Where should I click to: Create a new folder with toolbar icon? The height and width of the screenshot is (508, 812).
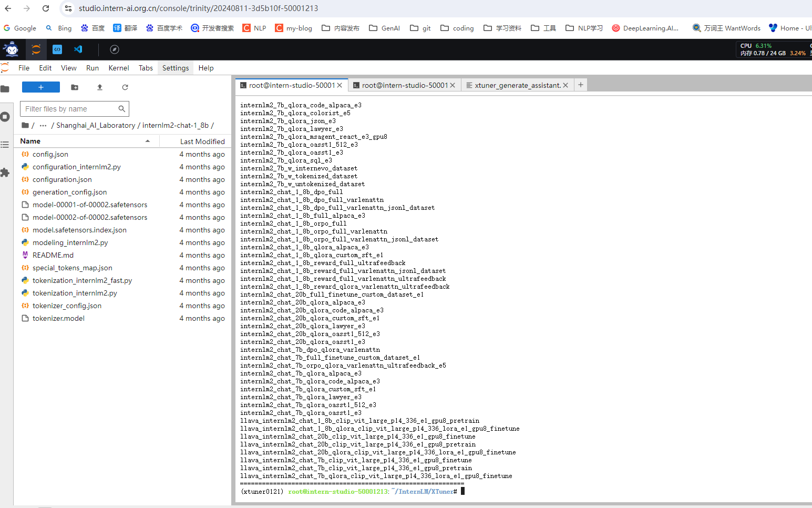pos(75,87)
